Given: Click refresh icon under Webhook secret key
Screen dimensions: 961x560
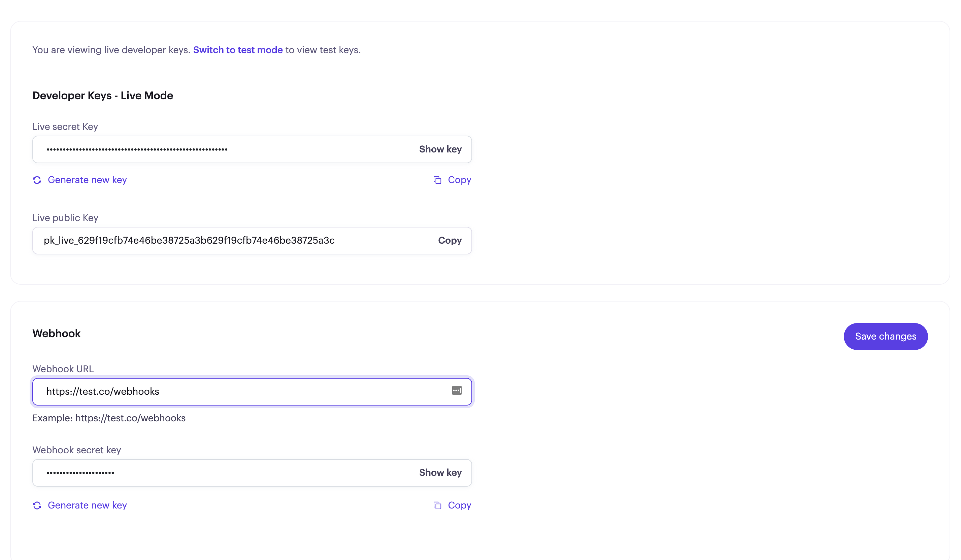Looking at the screenshot, I should 37,505.
